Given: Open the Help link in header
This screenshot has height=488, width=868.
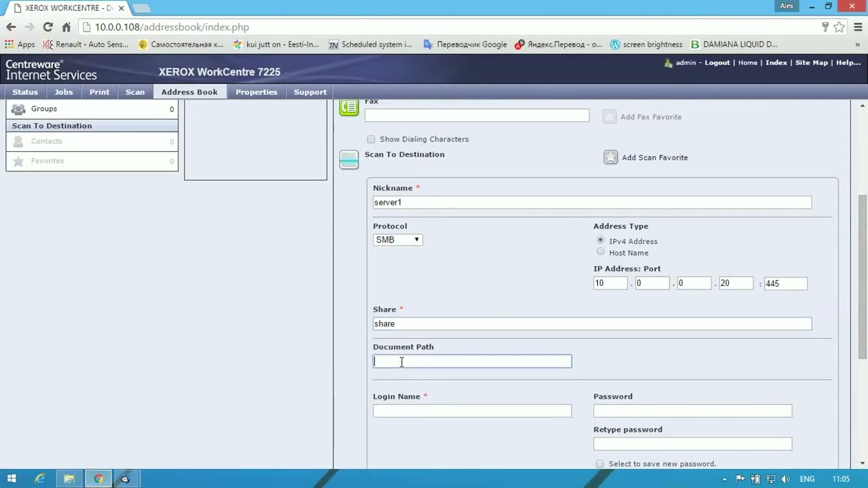Looking at the screenshot, I should click(x=848, y=62).
